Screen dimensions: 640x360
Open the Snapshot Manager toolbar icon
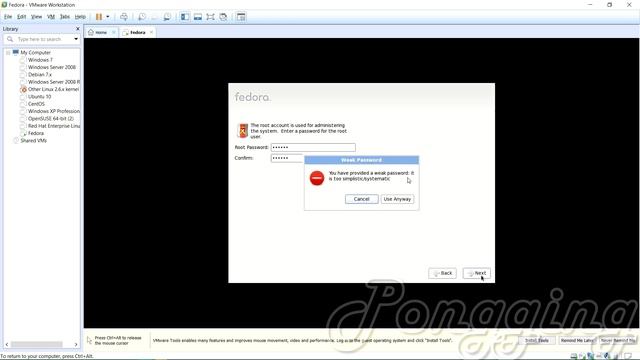(x=167, y=17)
